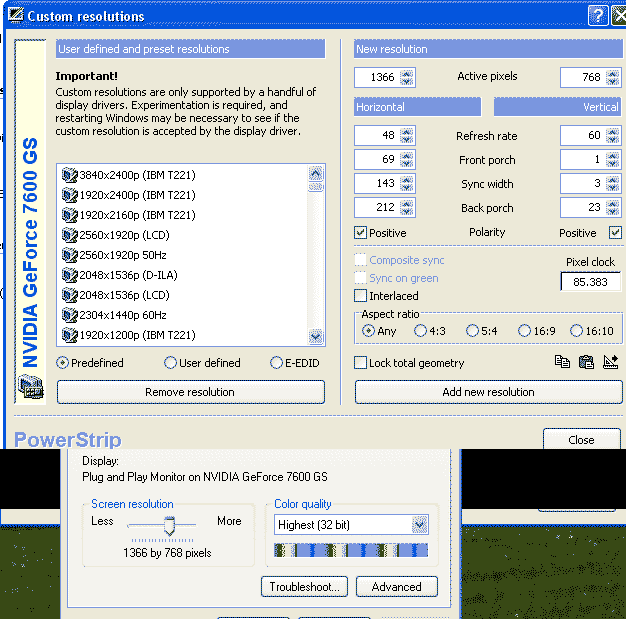Click the rightmost geometry icon beside the clipboard icons

pyautogui.click(x=610, y=362)
